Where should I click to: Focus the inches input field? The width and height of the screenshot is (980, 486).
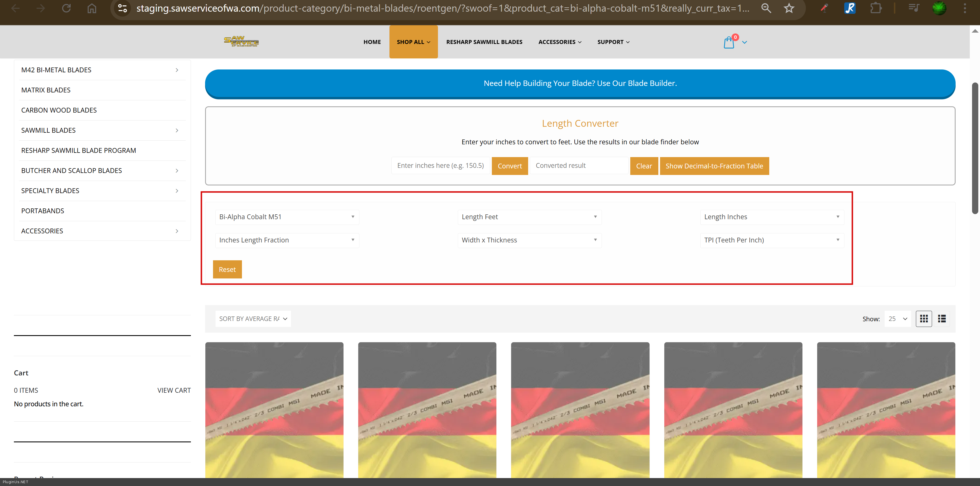point(440,166)
